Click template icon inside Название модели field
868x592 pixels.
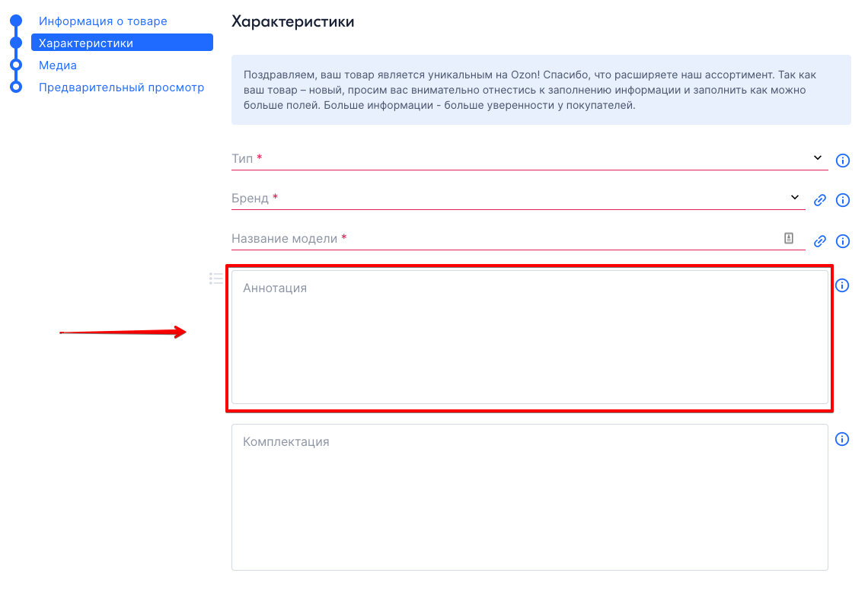click(788, 238)
